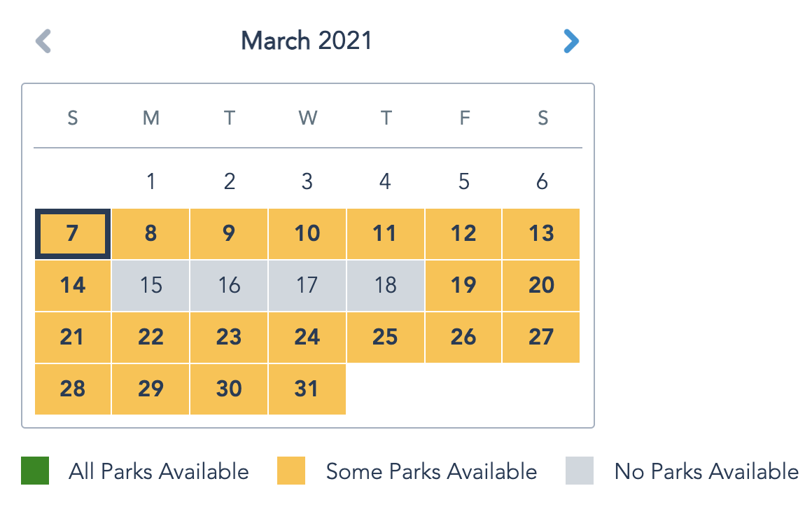The height and width of the screenshot is (507, 812).
Task: Select date 1 at the calendar top
Action: [150, 181]
